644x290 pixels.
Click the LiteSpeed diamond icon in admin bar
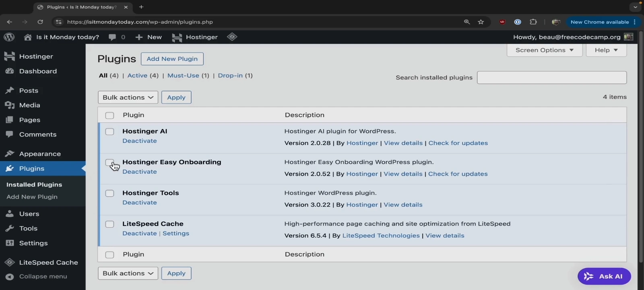tap(232, 37)
